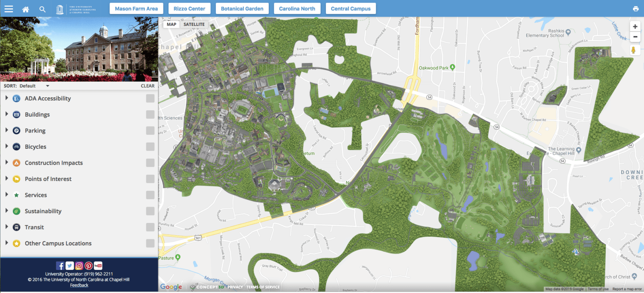
Task: Toggle the ADA Accessibility checkbox
Action: pos(150,98)
